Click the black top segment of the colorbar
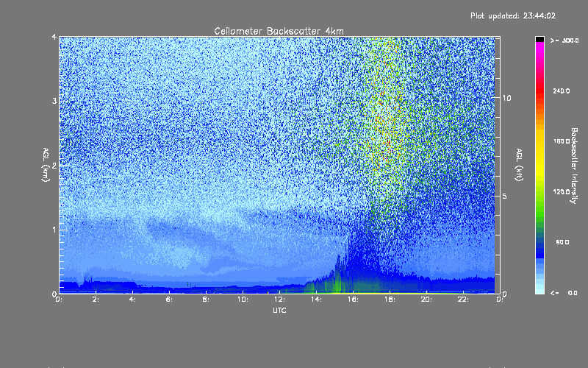 click(x=539, y=40)
